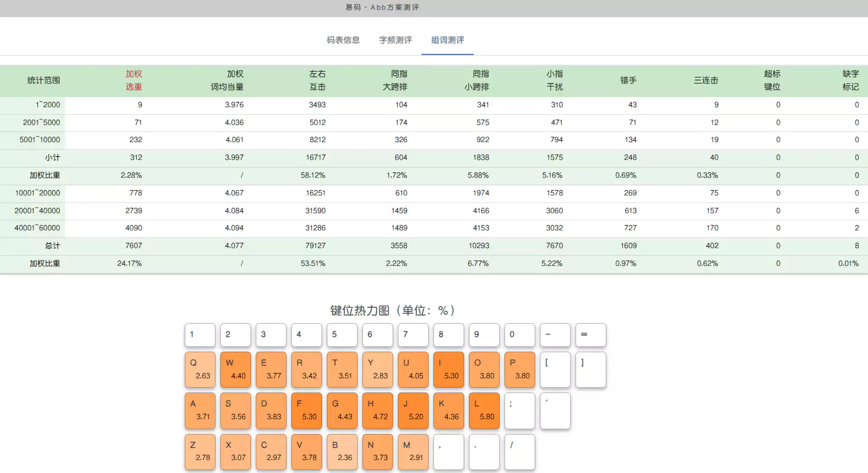This screenshot has width=868, height=473.
Task: Click the number 1 key in heatmap
Action: [x=200, y=335]
